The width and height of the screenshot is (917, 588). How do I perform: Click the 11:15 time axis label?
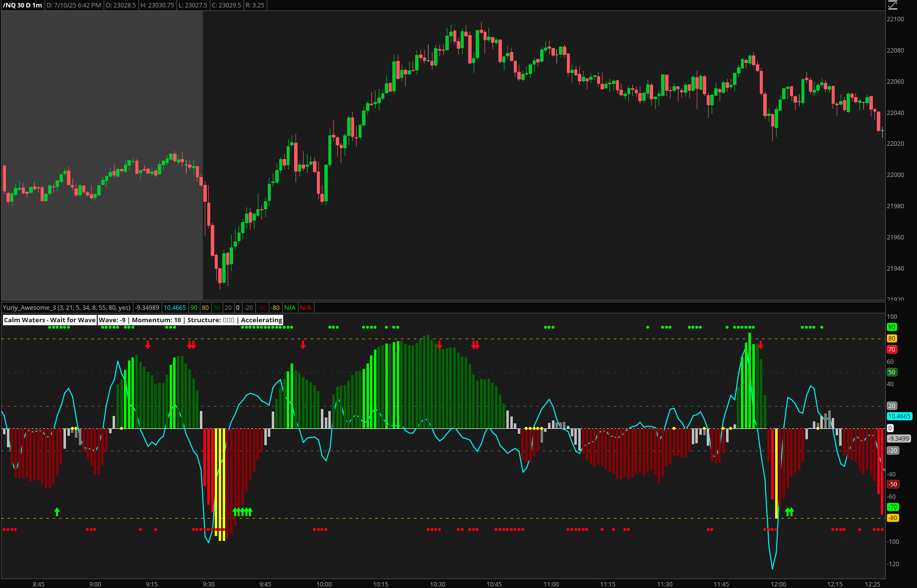(x=608, y=585)
